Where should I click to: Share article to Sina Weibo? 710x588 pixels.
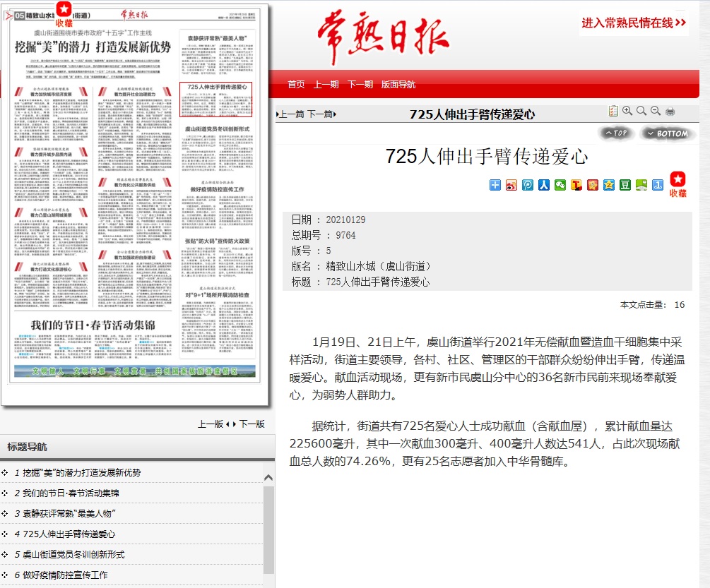tap(511, 184)
